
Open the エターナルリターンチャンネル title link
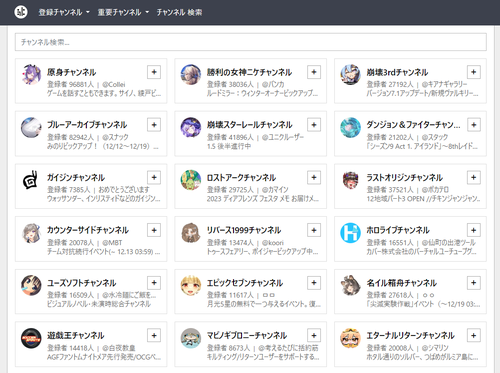click(x=411, y=336)
